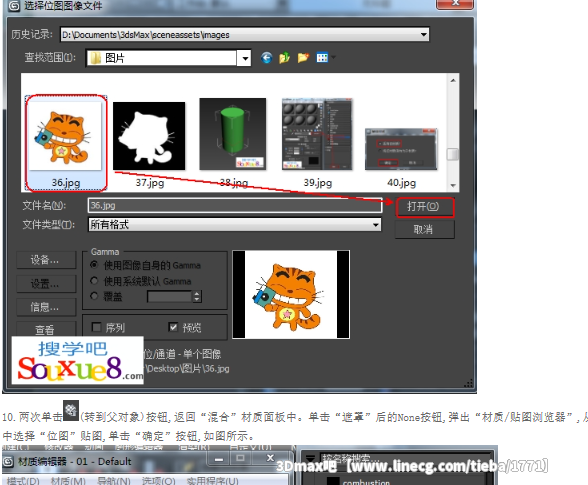The height and width of the screenshot is (485, 588).
Task: Expand the 查找范围 folder dropdown arrow
Action: [x=245, y=58]
